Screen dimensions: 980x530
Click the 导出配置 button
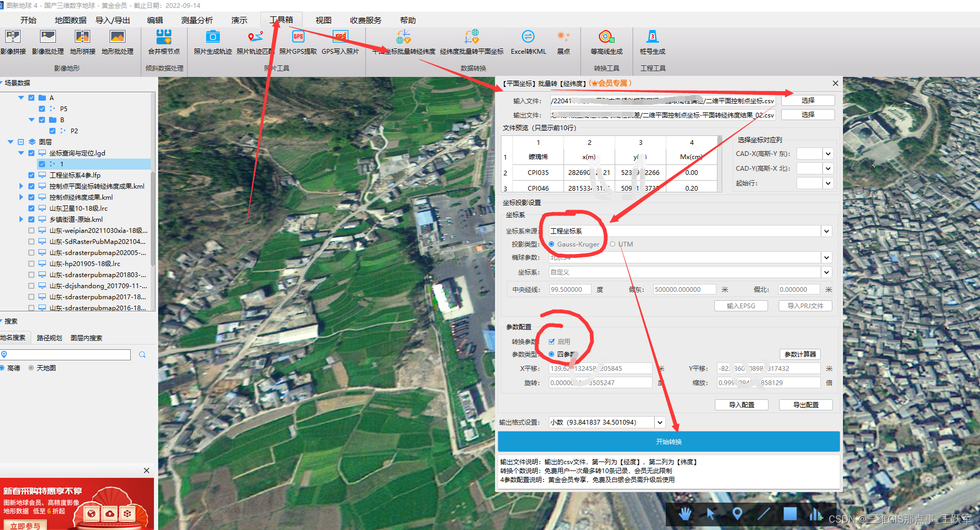tap(806, 405)
